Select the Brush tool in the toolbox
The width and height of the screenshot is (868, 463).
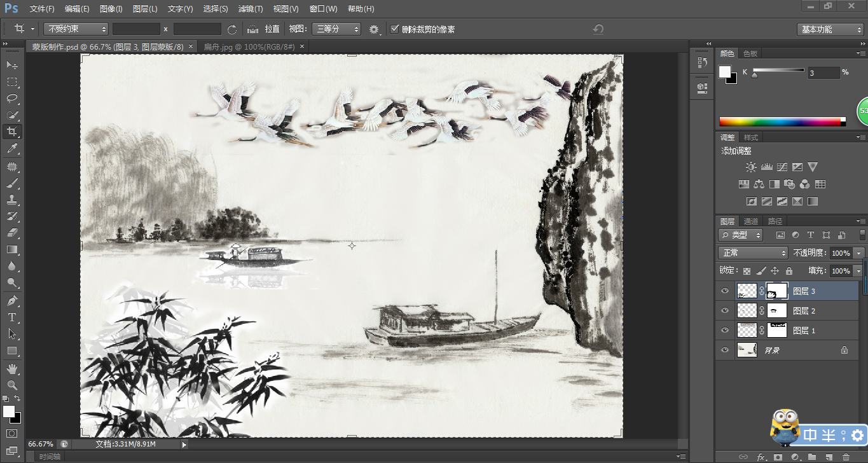[12, 183]
